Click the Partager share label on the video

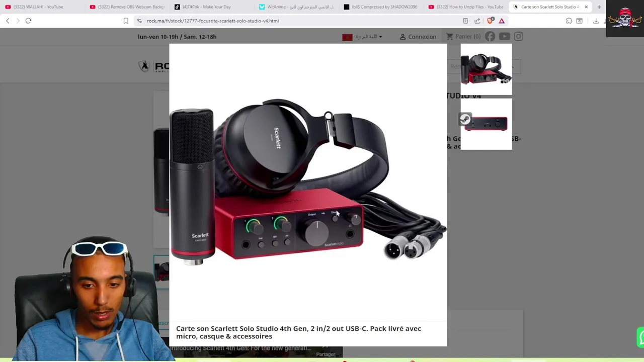326,354
